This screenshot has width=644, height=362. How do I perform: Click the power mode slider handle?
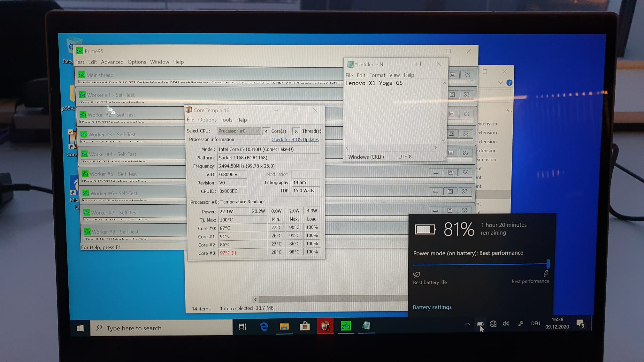pyautogui.click(x=548, y=264)
